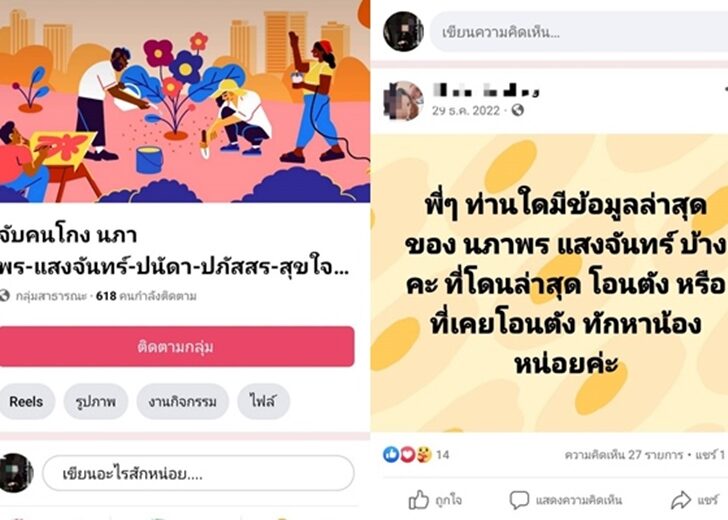This screenshot has width=728, height=520.
Task: Click the เขียนอะไรสักหน่อย post input box
Action: (x=198, y=473)
